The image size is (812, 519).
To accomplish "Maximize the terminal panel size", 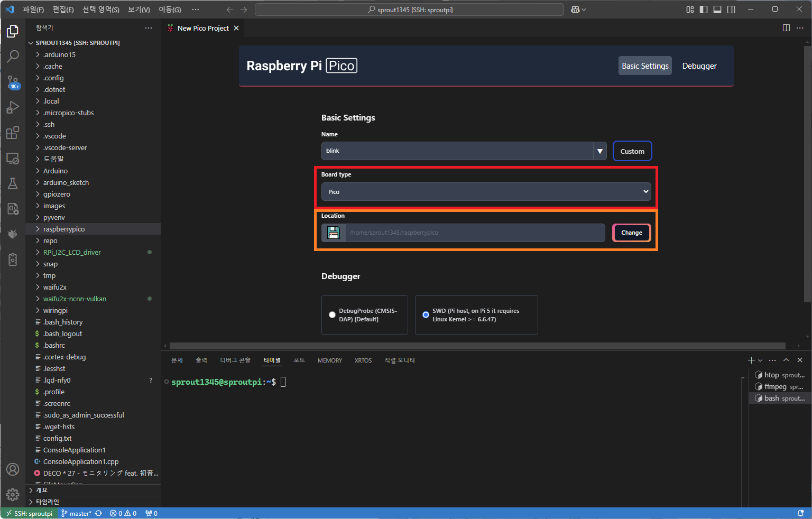I will click(x=786, y=360).
